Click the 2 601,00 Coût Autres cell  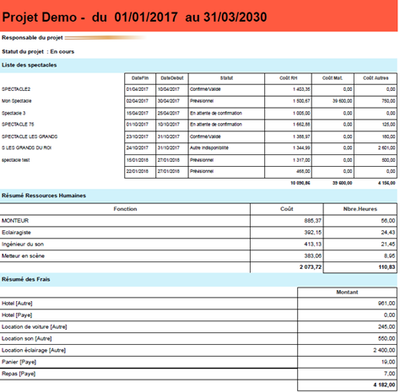tap(376, 148)
